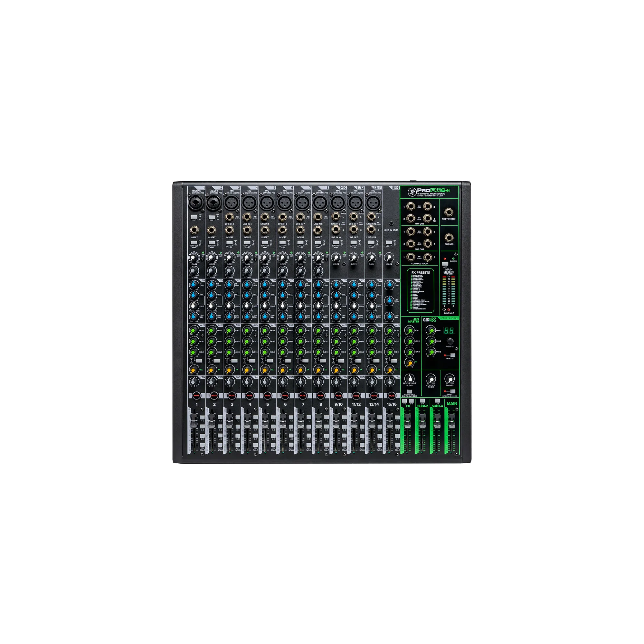
Task: Click the black PRESETS selector knob
Action: [x=450, y=341]
